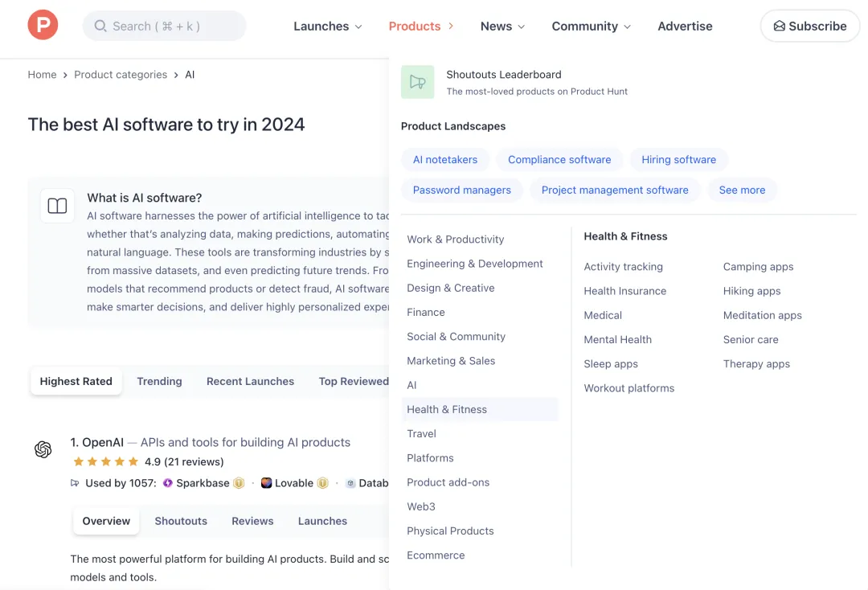Open the Shoutouts Leaderboard link
This screenshot has width=868, height=590.
click(x=504, y=75)
